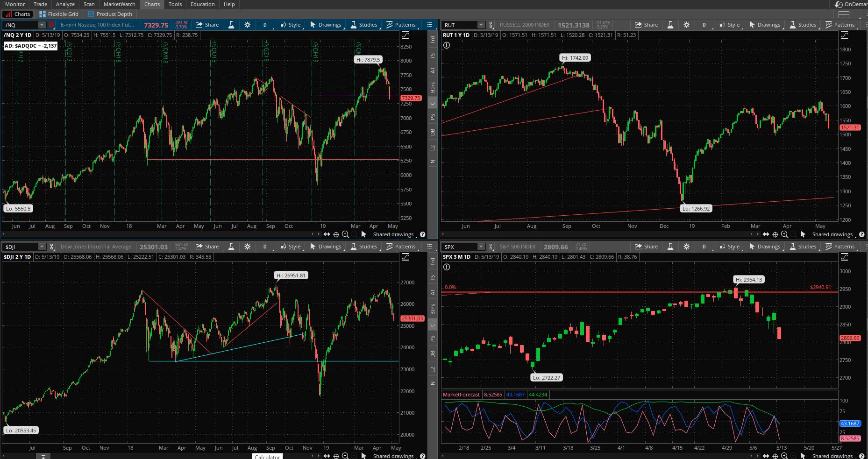
Task: Toggle the TS side tab on /NQ chart
Action: tap(433, 56)
